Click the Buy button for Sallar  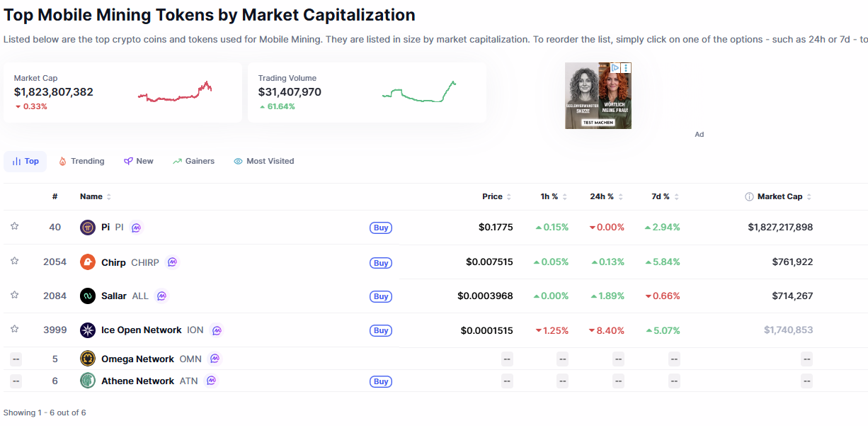(381, 296)
